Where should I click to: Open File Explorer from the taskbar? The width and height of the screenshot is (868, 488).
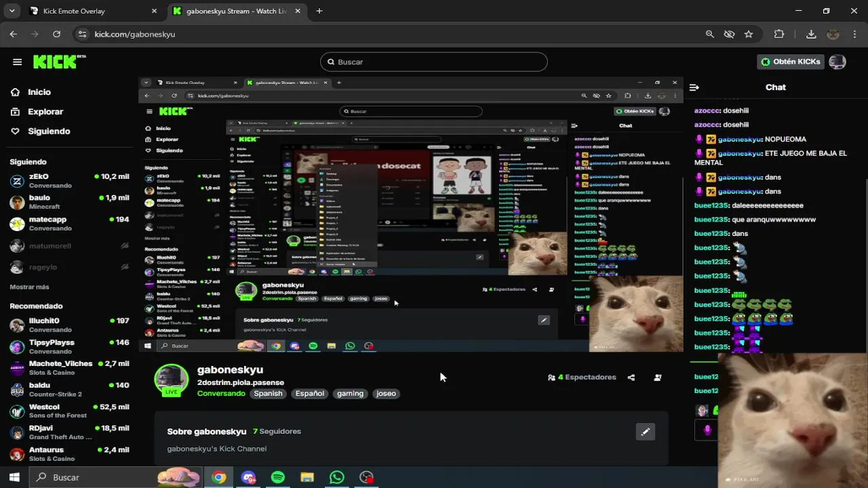(x=307, y=477)
